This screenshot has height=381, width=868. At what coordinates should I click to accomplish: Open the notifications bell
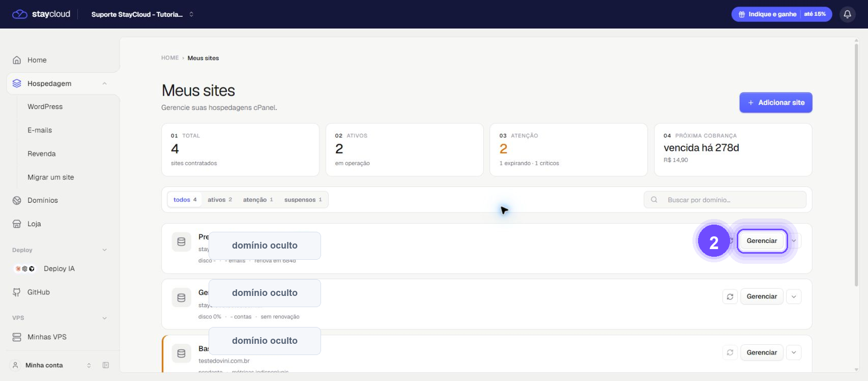pos(847,14)
